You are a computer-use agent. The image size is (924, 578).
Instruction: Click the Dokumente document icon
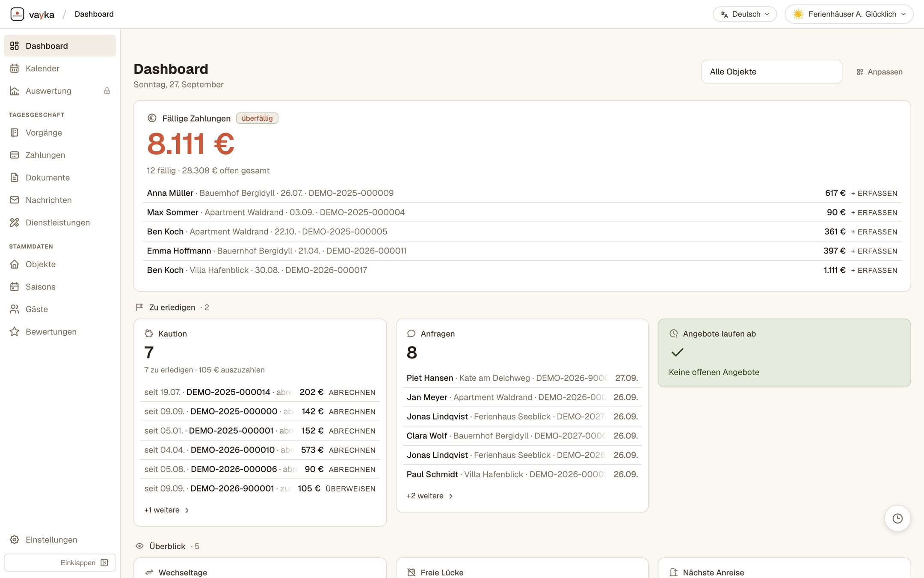pyautogui.click(x=15, y=178)
